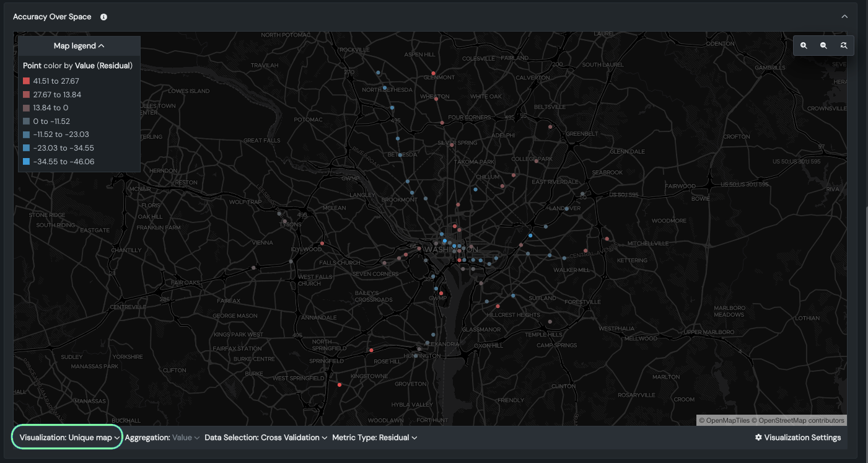This screenshot has height=463, width=868.
Task: Click the red data point near Kingstowne
Action: click(x=340, y=385)
